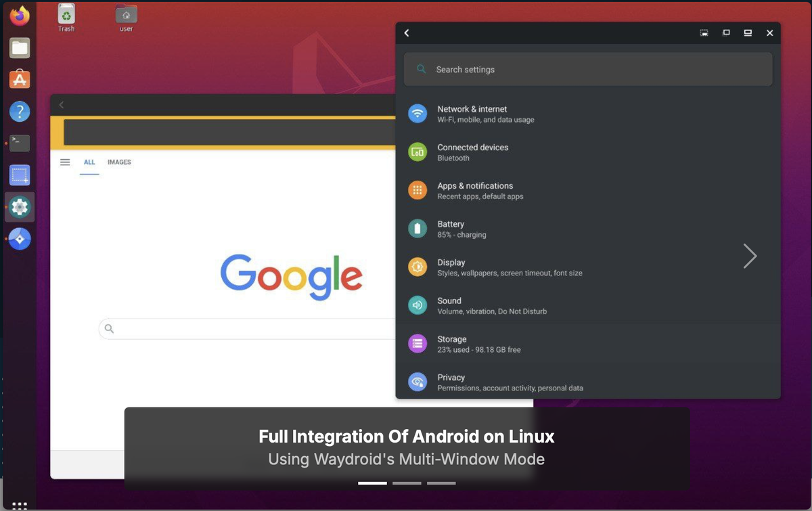Open the Help icon in dock
Viewport: 812px width, 511px height.
(x=20, y=111)
